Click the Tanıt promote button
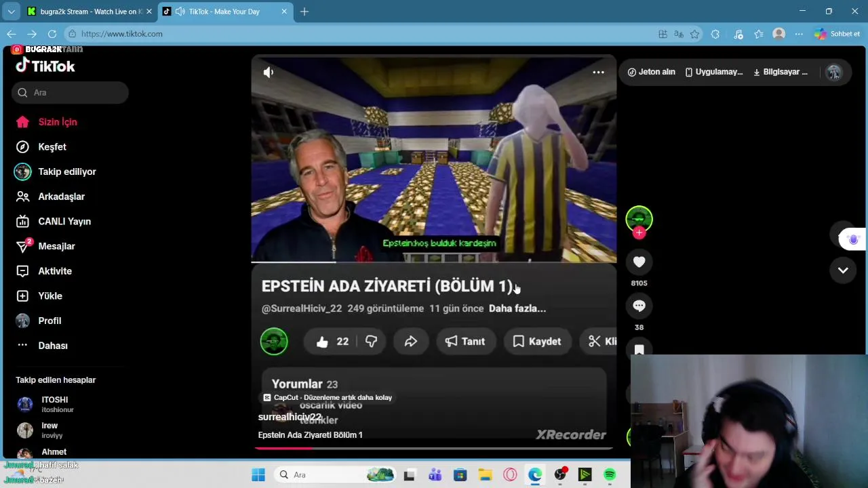 coord(465,342)
